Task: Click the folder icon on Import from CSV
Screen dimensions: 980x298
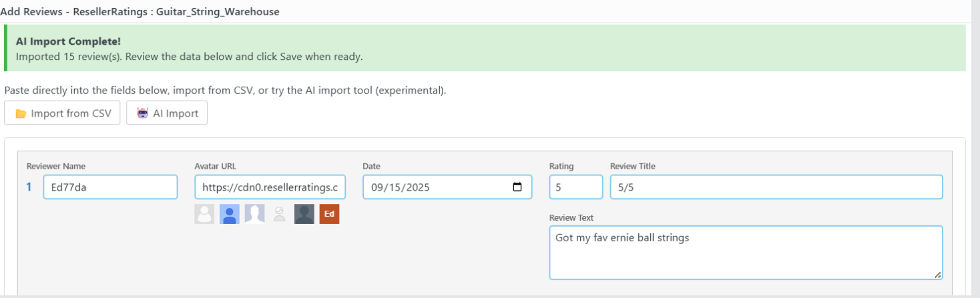Action: pos(21,114)
